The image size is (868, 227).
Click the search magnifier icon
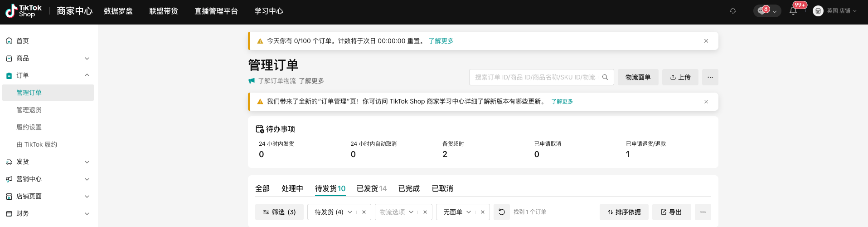[x=605, y=77]
